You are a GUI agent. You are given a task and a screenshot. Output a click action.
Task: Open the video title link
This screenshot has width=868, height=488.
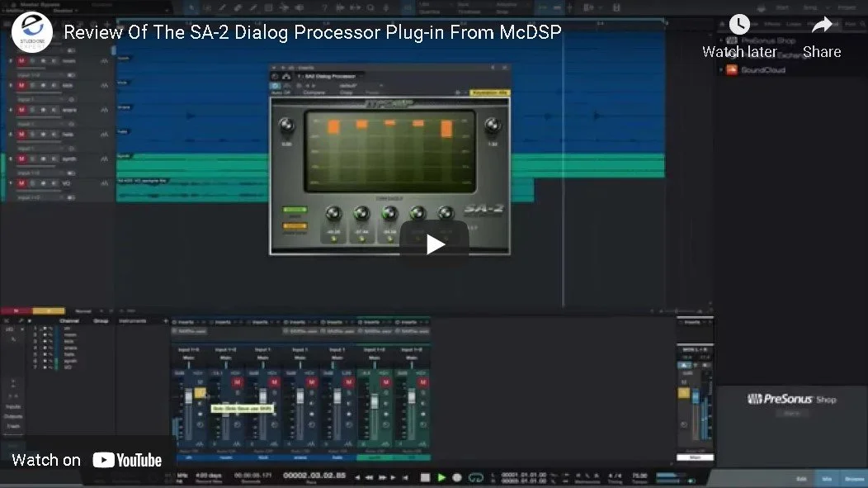pyautogui.click(x=312, y=32)
